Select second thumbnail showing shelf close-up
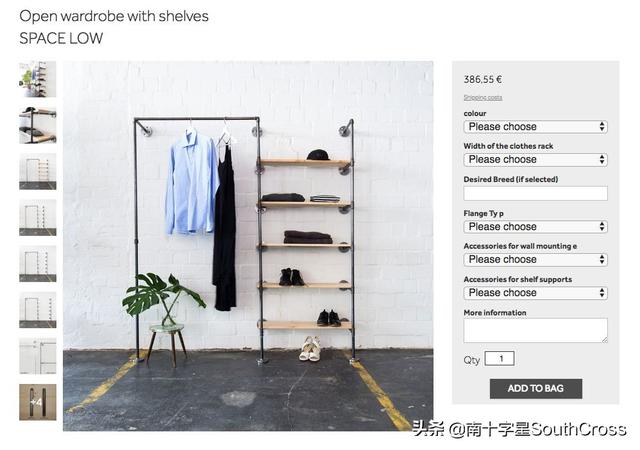 click(x=38, y=125)
